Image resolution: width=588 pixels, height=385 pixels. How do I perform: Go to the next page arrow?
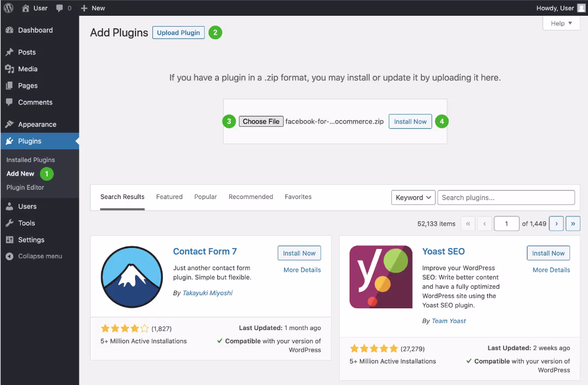pyautogui.click(x=556, y=223)
